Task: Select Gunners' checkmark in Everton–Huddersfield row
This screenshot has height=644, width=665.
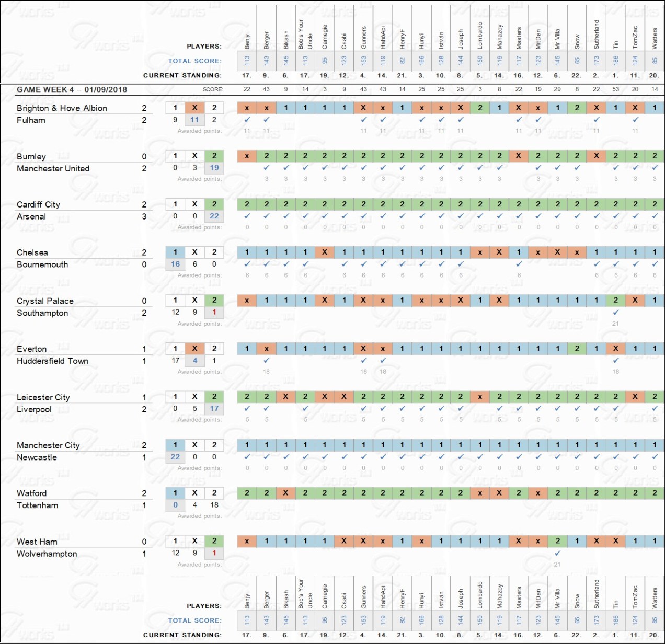Action: coord(363,360)
